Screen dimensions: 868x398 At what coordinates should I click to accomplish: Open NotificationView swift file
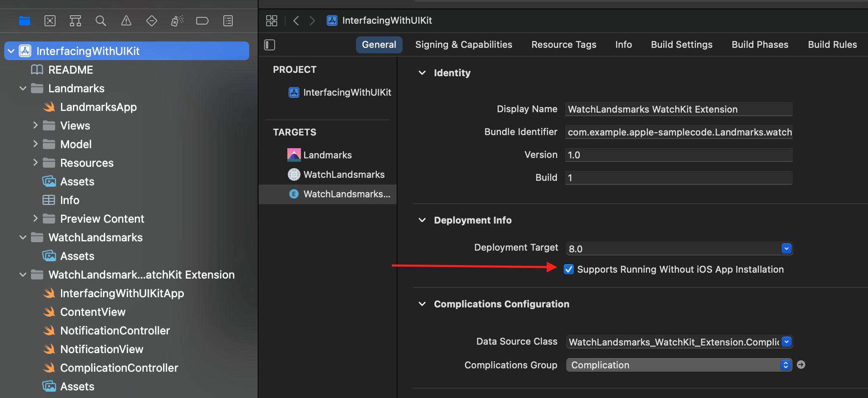(102, 349)
